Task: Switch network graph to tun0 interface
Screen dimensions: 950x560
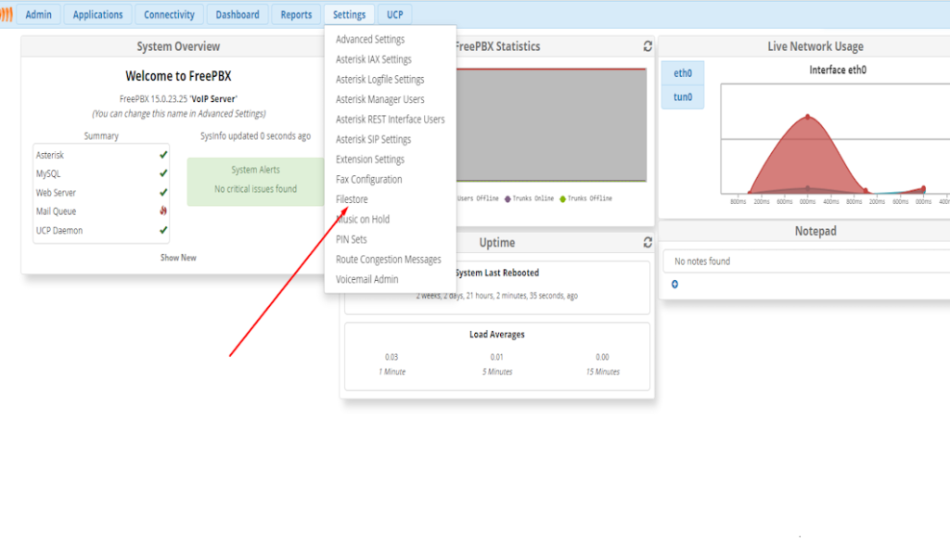Action: pyautogui.click(x=683, y=96)
